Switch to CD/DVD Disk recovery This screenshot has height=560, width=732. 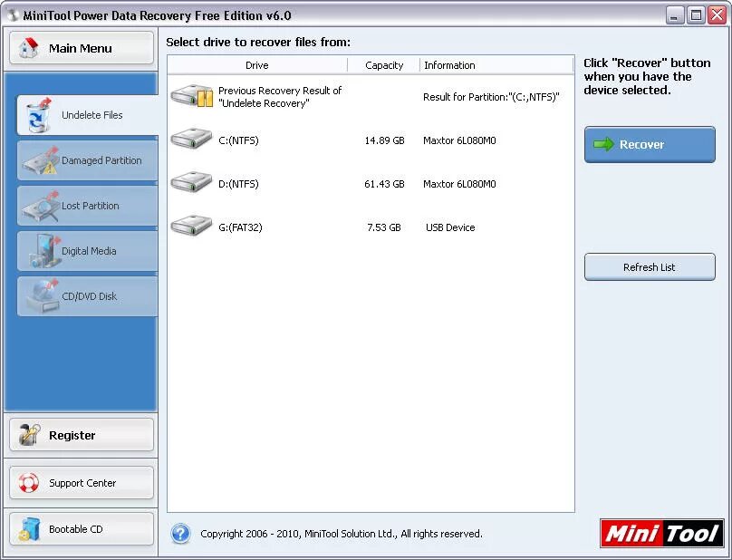88,296
